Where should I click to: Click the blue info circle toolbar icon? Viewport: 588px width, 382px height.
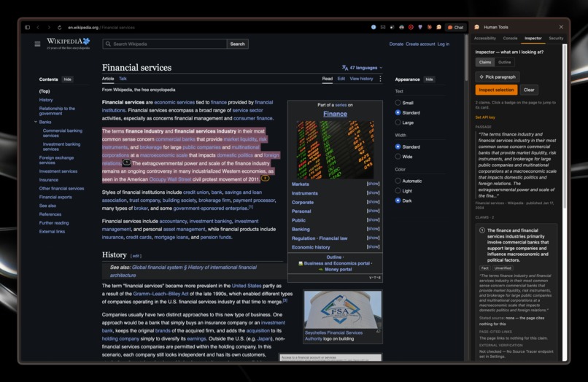pos(374,28)
